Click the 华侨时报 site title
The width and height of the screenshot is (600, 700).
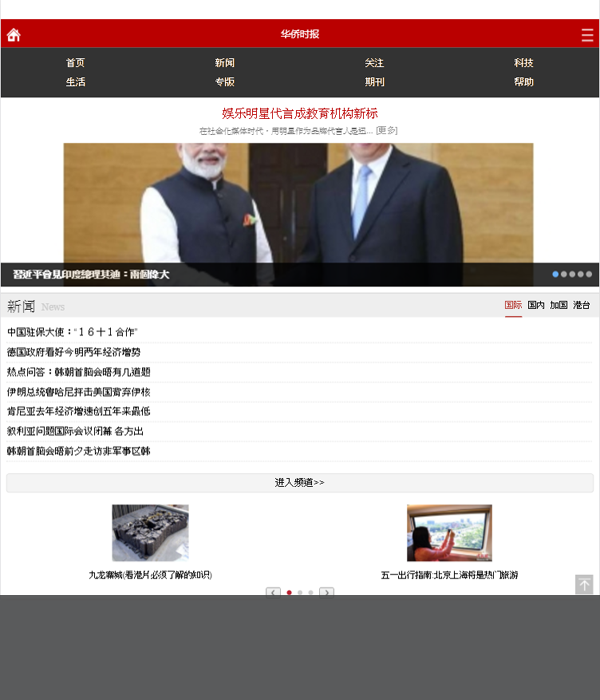tap(300, 34)
